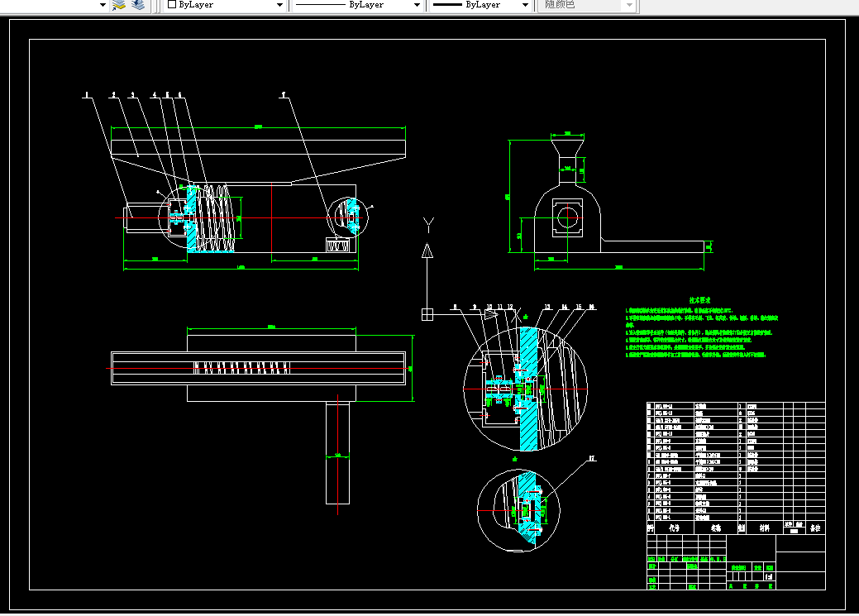Select the 材料 header cell in title block
The image size is (859, 616).
764,528
